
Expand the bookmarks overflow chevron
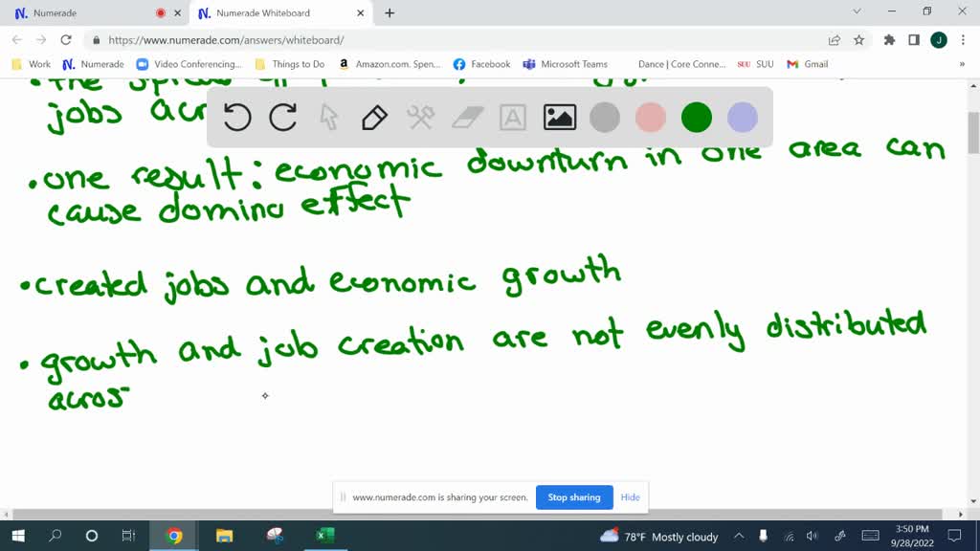962,64
